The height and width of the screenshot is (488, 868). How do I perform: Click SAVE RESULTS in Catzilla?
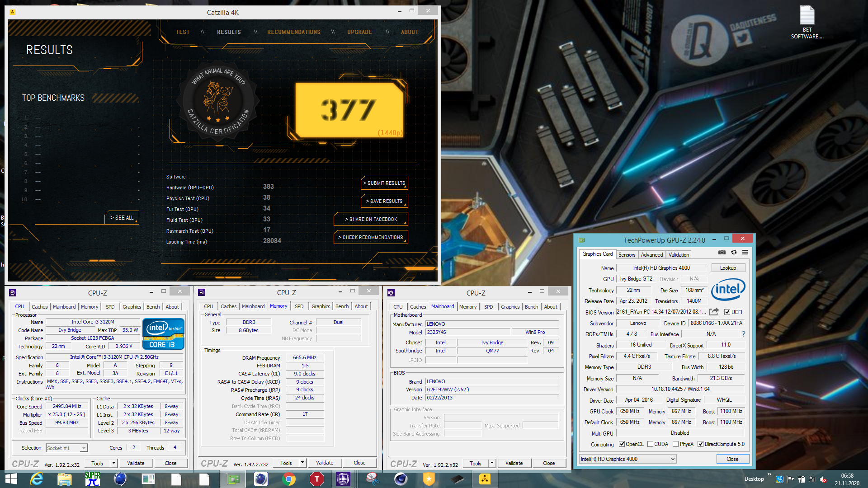[384, 201]
